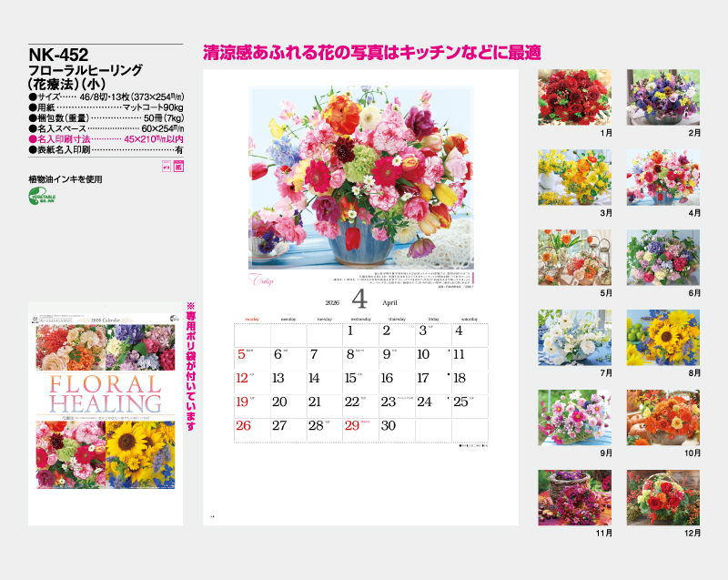
Task: Open the March yellow flowers thumbnail
Action: point(575,178)
